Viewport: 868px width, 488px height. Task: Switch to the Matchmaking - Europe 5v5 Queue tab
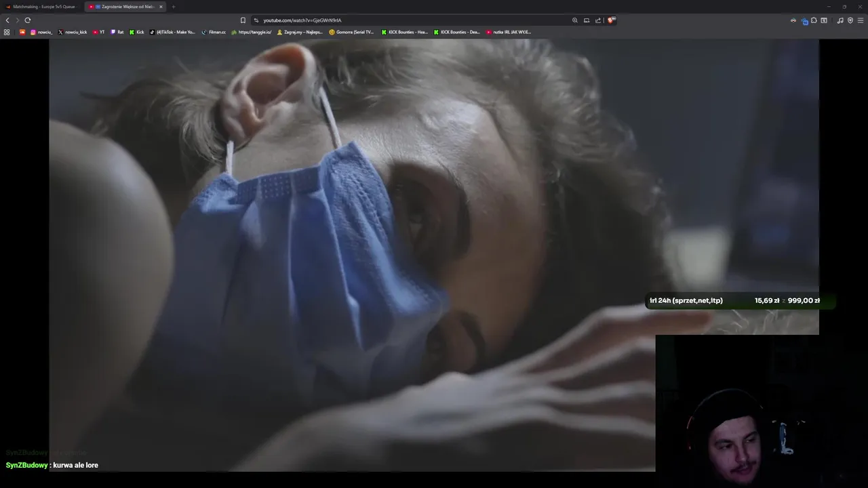[x=41, y=7]
